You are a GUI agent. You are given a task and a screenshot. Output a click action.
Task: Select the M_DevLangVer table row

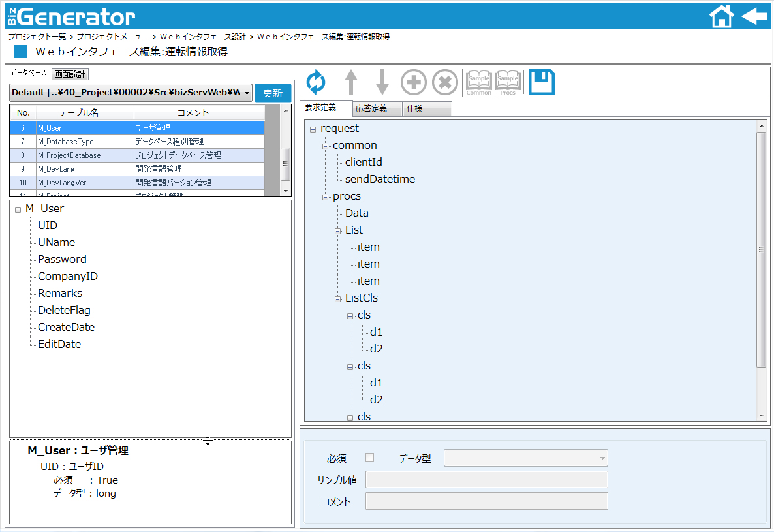point(137,183)
